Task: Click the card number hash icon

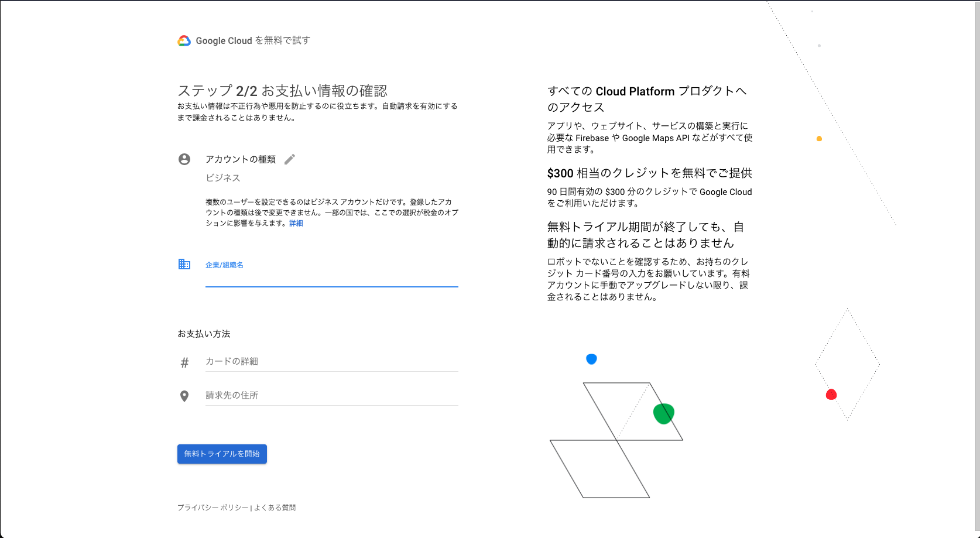Action: click(x=184, y=363)
